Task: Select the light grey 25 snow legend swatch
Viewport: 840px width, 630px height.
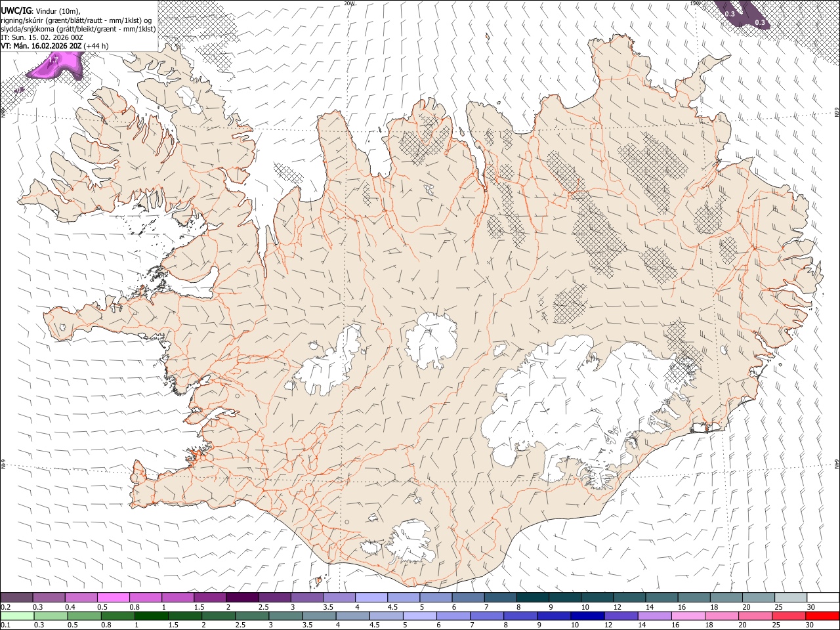Action: point(791,597)
